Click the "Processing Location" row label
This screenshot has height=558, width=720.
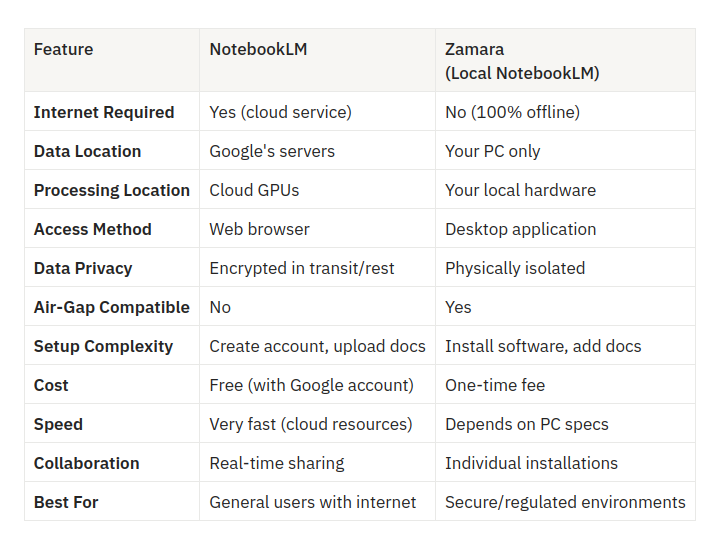pos(112,190)
